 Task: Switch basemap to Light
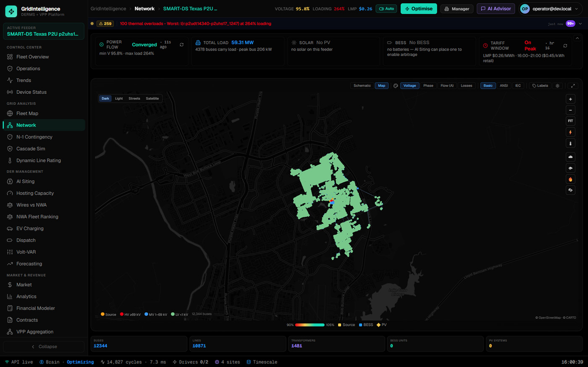[x=119, y=99]
